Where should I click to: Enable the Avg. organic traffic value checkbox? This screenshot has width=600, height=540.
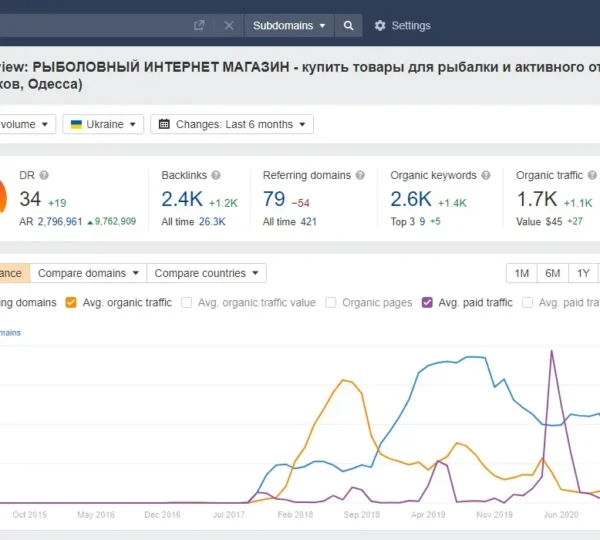(187, 303)
